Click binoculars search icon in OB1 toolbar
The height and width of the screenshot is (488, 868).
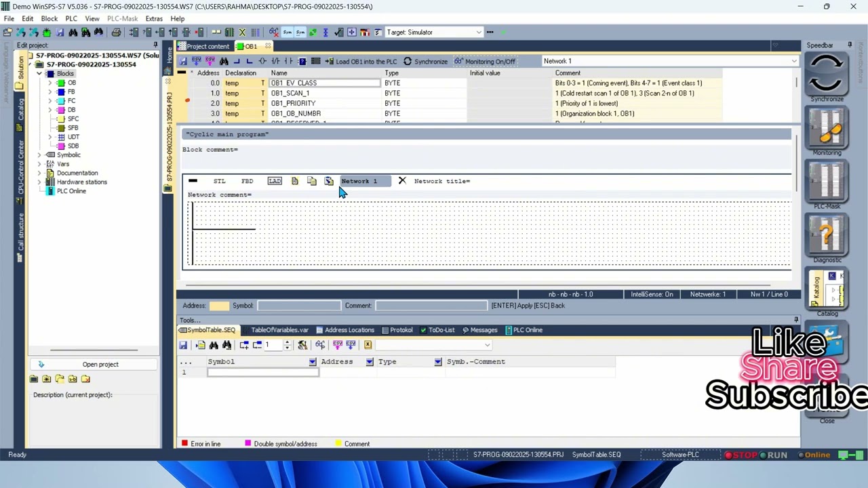(223, 61)
